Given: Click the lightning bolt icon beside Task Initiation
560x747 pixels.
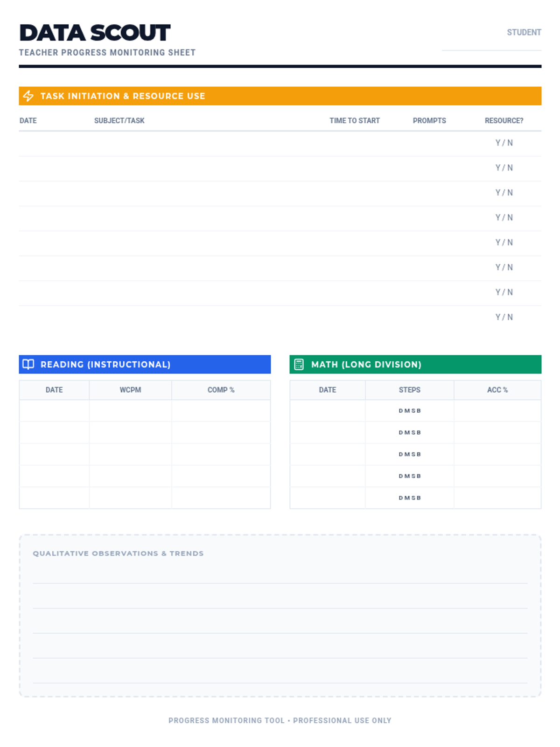Looking at the screenshot, I should 28,96.
